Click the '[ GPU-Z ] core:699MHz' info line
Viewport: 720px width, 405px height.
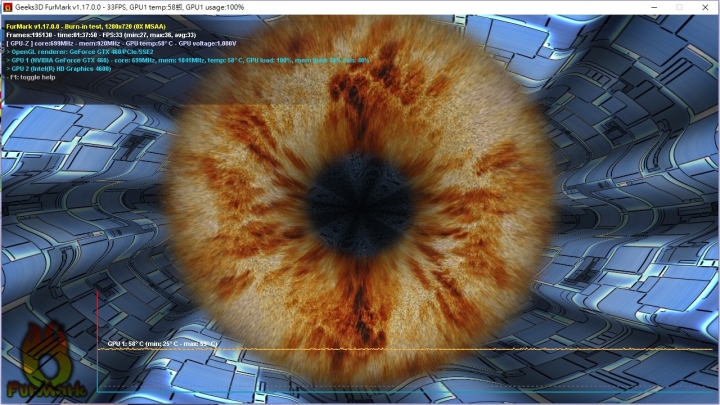pyautogui.click(x=121, y=44)
